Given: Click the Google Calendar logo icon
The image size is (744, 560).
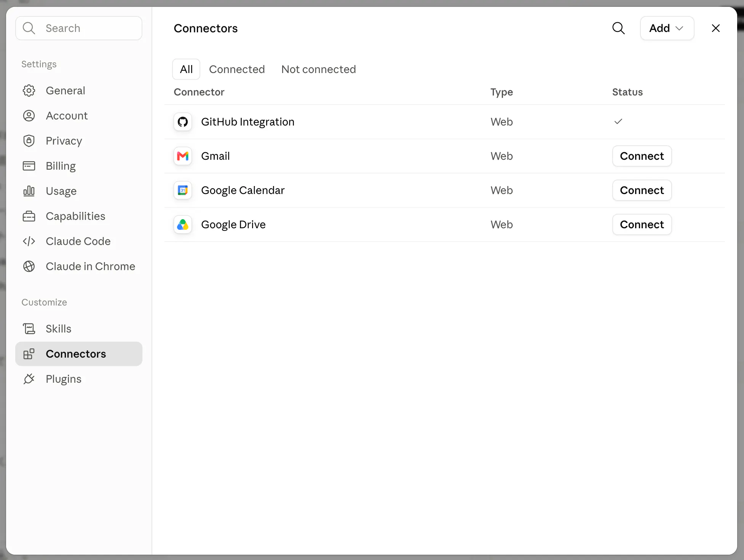Looking at the screenshot, I should tap(183, 190).
